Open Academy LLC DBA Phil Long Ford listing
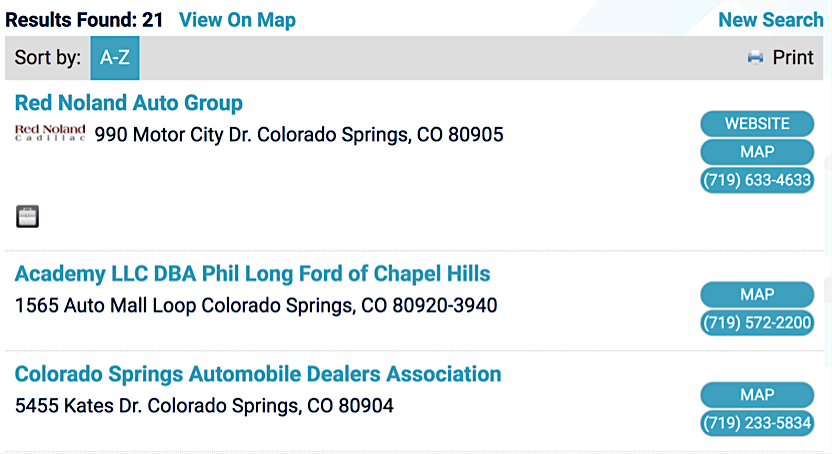Image resolution: width=832 pixels, height=454 pixels. [x=253, y=274]
